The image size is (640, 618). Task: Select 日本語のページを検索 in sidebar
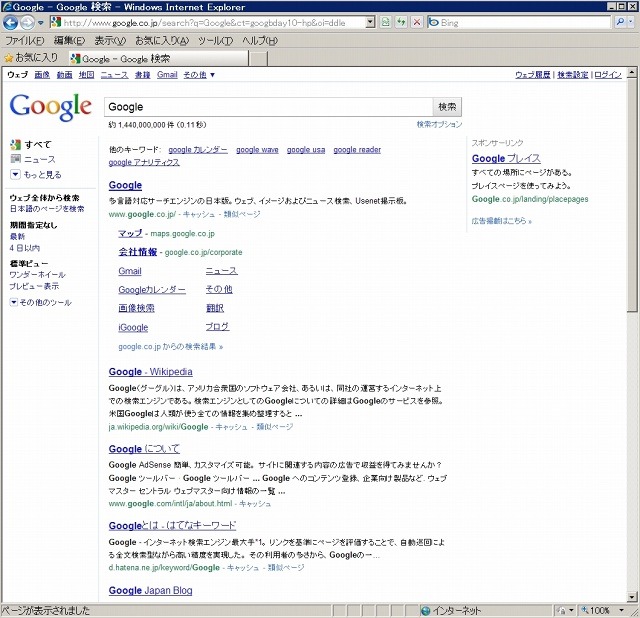point(47,209)
